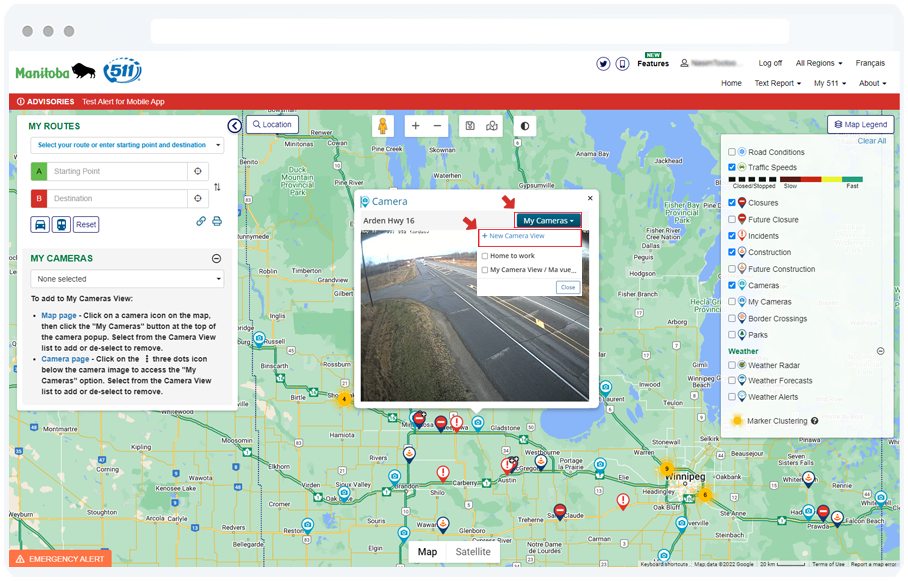The width and height of the screenshot is (908, 581).
Task: Click the Destination field
Action: pos(117,199)
